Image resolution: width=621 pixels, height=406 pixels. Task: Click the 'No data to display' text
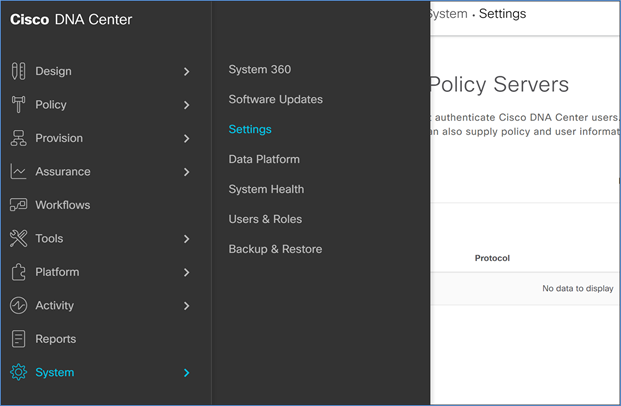point(578,288)
